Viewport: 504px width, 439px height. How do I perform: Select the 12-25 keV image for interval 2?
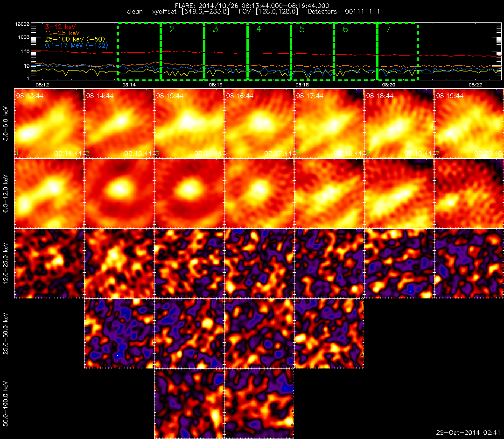pos(119,263)
